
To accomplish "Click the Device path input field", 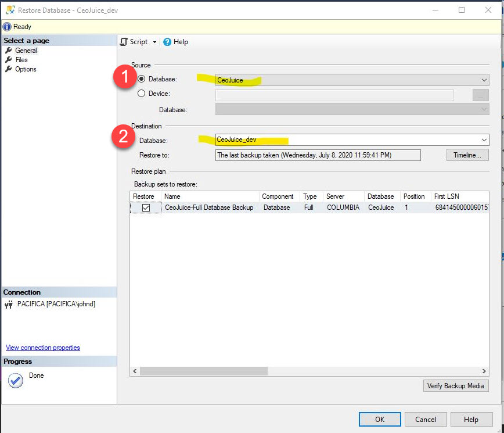I will pos(334,95).
